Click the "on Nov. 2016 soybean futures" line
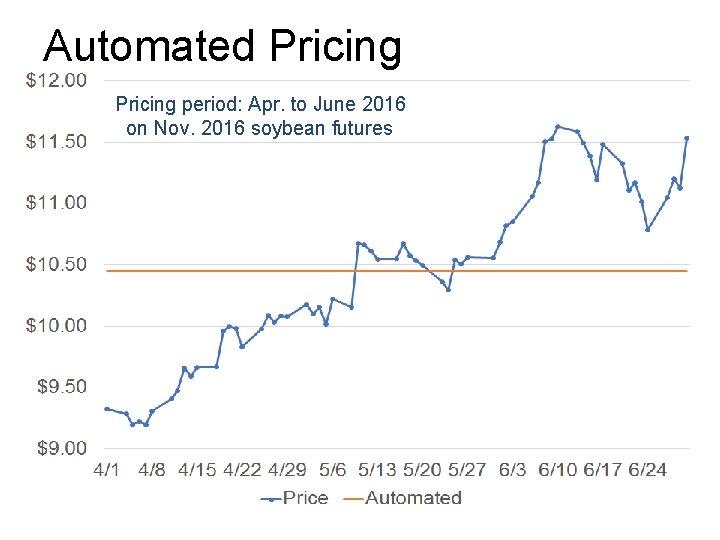The height and width of the screenshot is (540, 720). pyautogui.click(x=260, y=128)
